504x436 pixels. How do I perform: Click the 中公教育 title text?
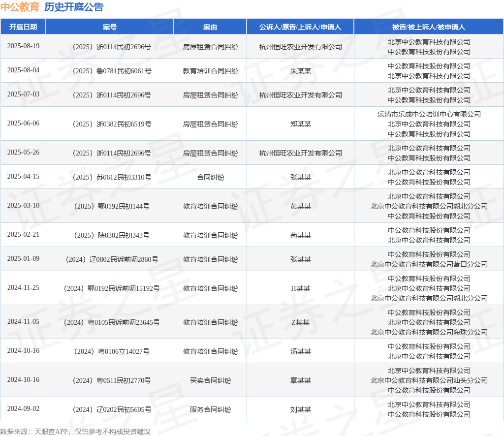tap(20, 7)
